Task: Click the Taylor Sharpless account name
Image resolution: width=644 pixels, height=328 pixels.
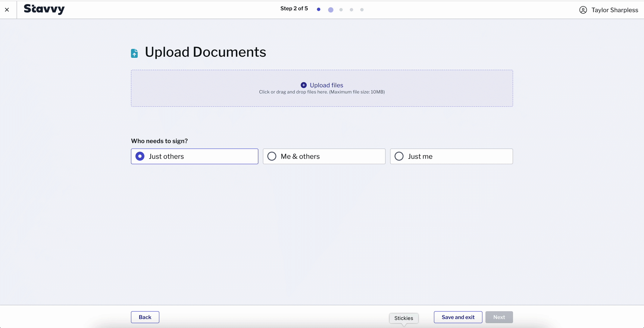Action: (x=615, y=10)
